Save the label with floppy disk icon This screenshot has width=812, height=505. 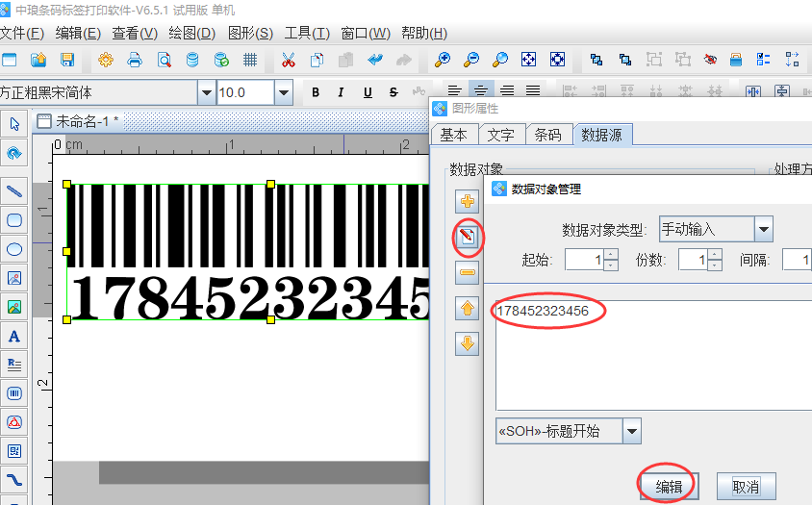[67, 60]
